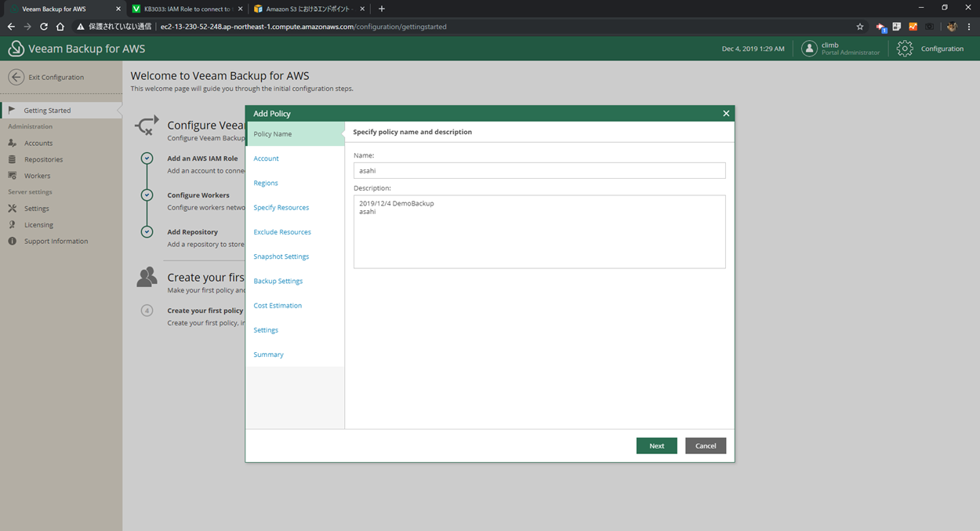
Task: Click the climb Portal Administrator user name
Action: 850,49
